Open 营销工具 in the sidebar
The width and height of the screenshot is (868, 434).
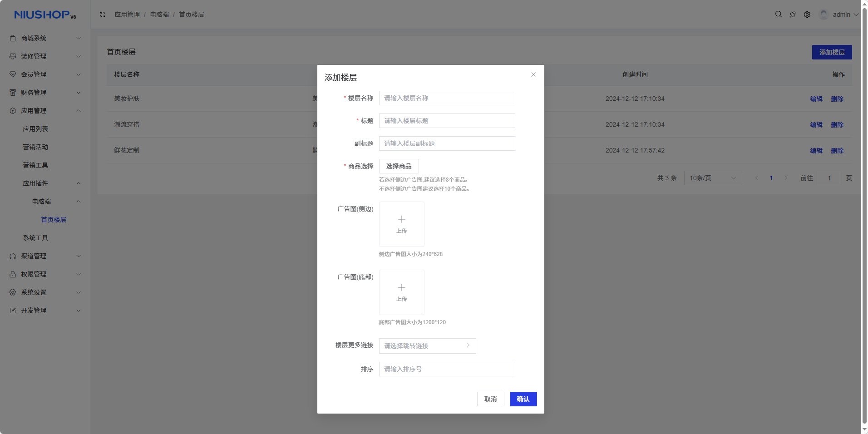pos(35,165)
